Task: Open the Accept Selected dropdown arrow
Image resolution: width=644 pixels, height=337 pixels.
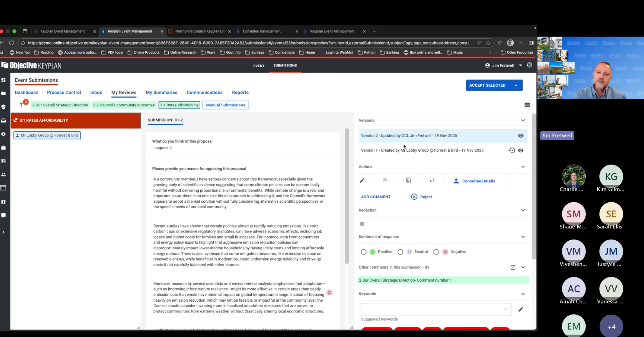Action: point(516,85)
